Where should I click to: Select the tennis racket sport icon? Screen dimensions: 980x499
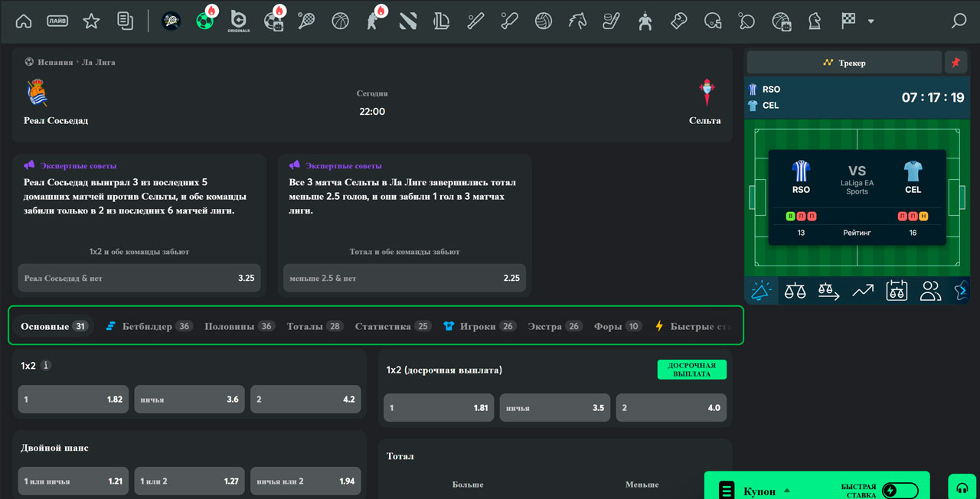306,21
